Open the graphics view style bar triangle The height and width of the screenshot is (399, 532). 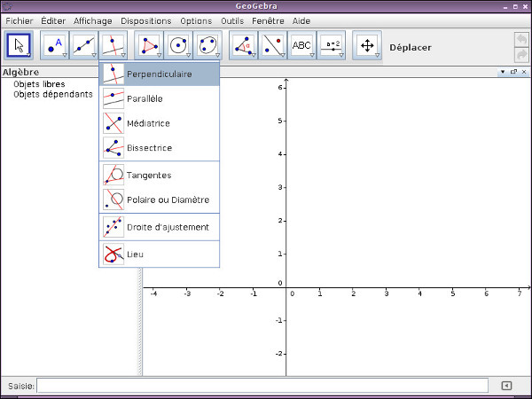(x=503, y=72)
